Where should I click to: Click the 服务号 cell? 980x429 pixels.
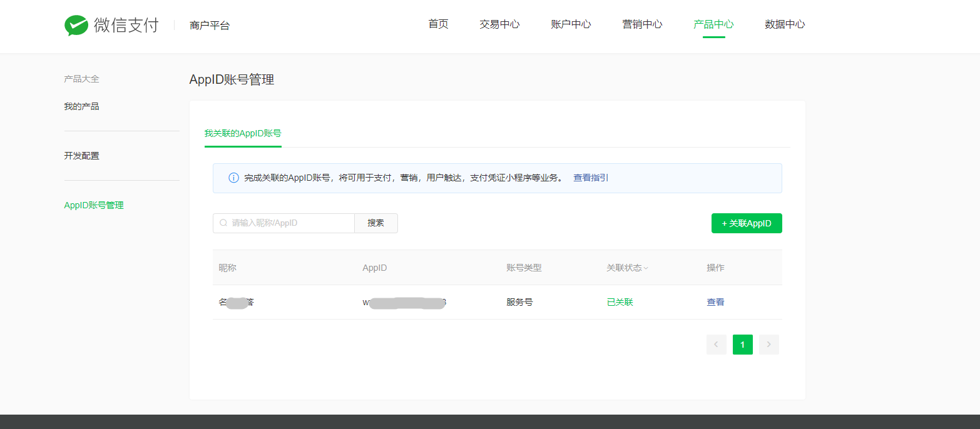(519, 302)
